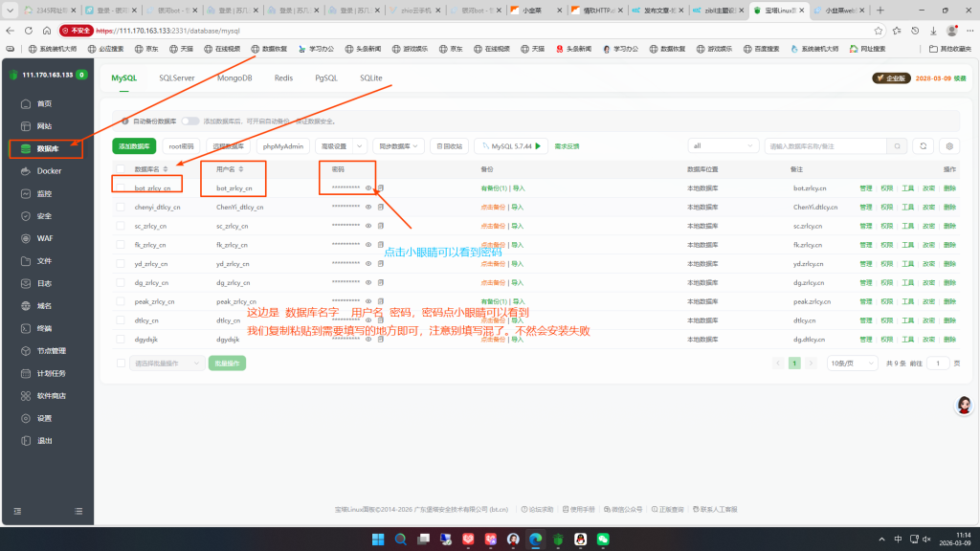Click the database search input field

tap(825, 146)
